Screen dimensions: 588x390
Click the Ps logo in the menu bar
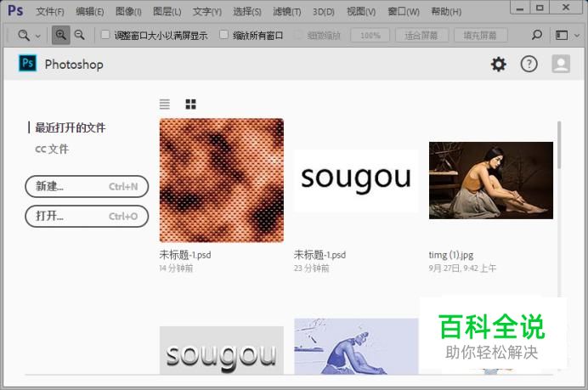[x=15, y=10]
